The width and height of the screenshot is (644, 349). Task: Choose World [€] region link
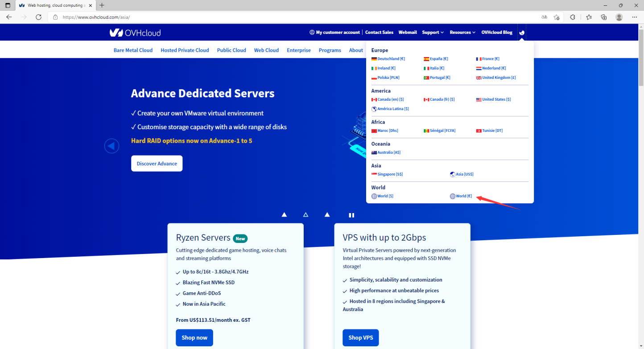[463, 196]
